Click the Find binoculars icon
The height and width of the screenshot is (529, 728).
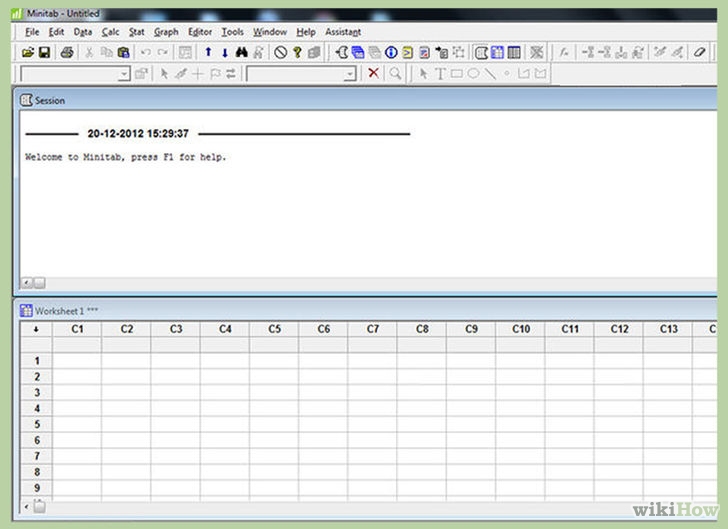[x=241, y=52]
